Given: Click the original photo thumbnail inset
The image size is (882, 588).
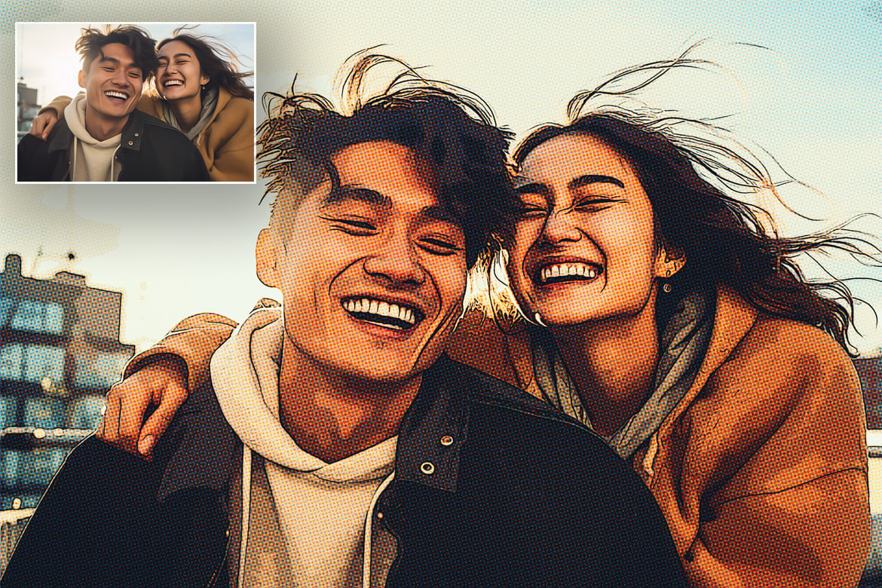Looking at the screenshot, I should [136, 103].
